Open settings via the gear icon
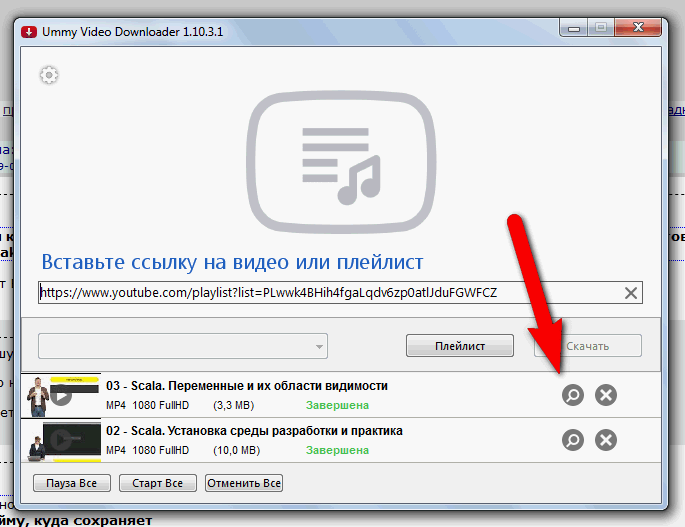The width and height of the screenshot is (685, 527). [x=47, y=75]
